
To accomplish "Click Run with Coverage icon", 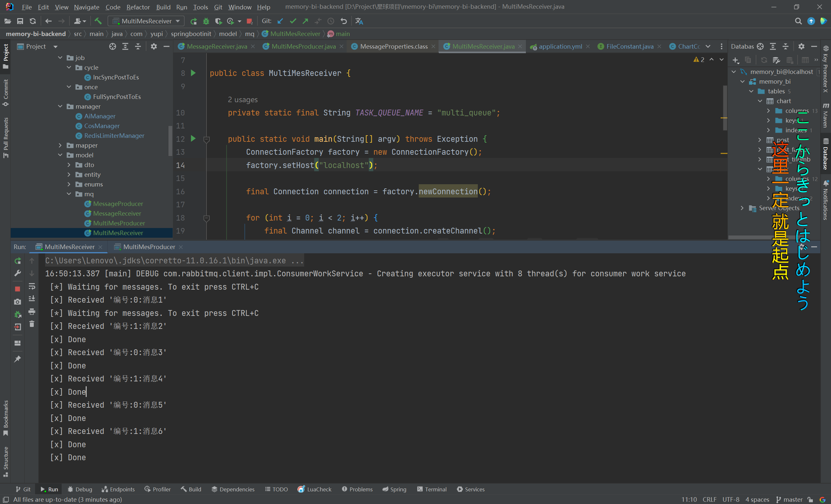I will (218, 21).
